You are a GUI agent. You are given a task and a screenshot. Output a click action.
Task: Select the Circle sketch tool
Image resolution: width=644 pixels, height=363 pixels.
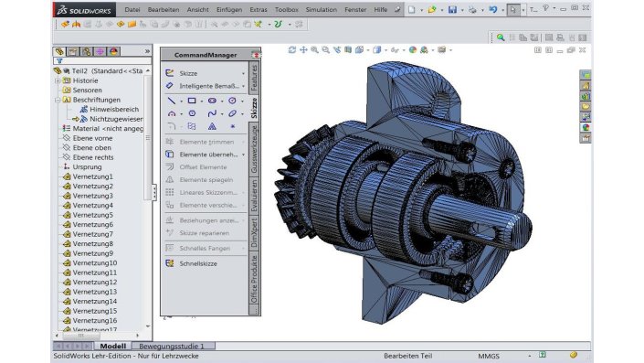[x=232, y=101]
